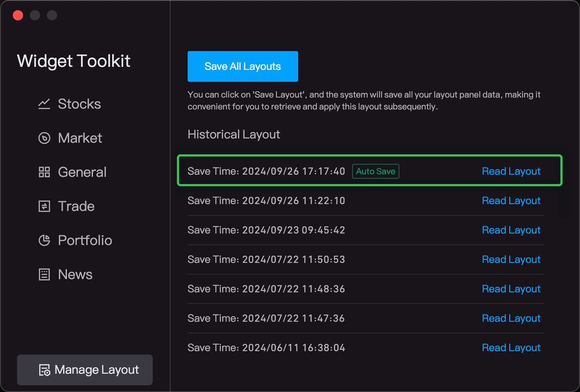Click the Trade exchange icon

[x=44, y=206]
